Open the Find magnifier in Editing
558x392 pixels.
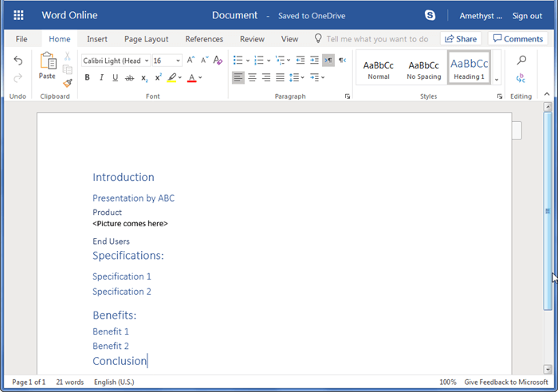pos(521,61)
